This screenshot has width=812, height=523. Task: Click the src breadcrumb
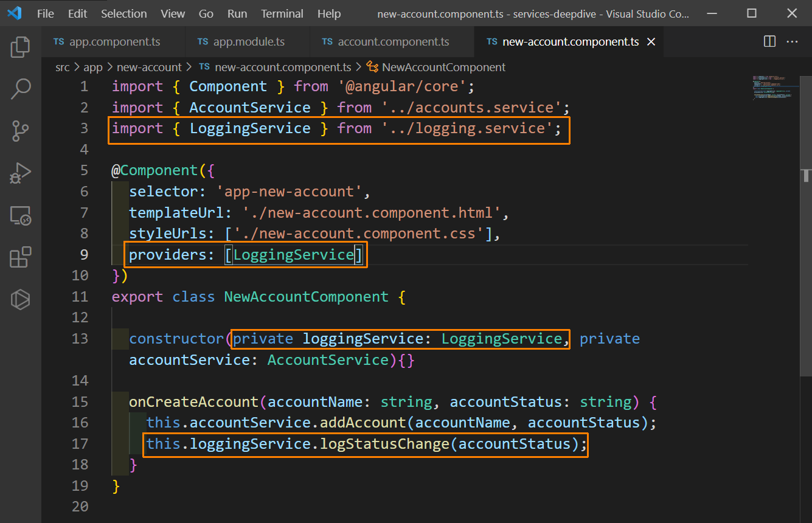[63, 67]
